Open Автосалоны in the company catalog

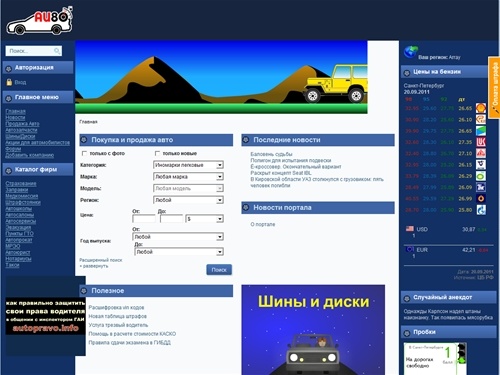click(x=20, y=215)
